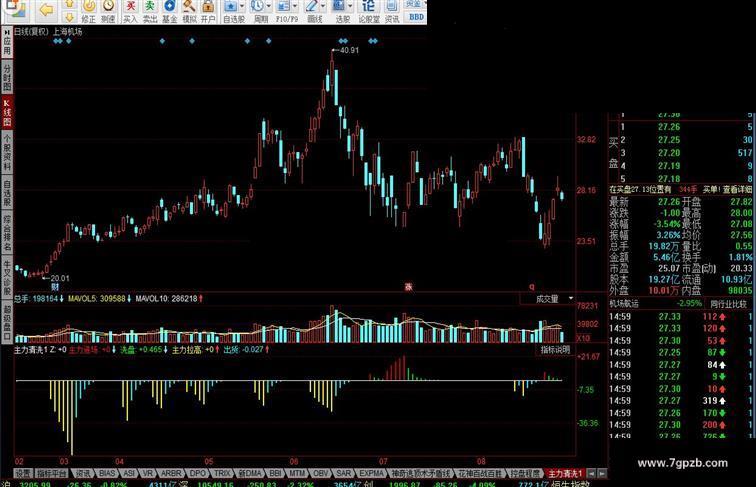Expand the 画线 dropdown arrow
The image size is (756, 487).
click(x=322, y=6)
